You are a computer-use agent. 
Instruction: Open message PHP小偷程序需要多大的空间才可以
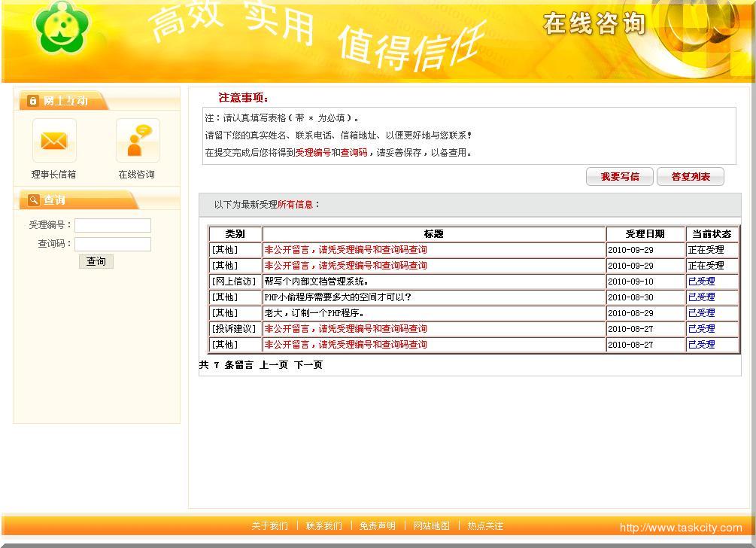tap(338, 297)
